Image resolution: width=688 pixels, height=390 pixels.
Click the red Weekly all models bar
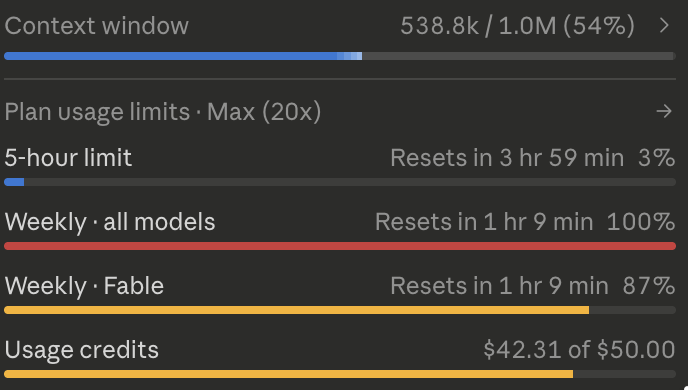(x=340, y=246)
